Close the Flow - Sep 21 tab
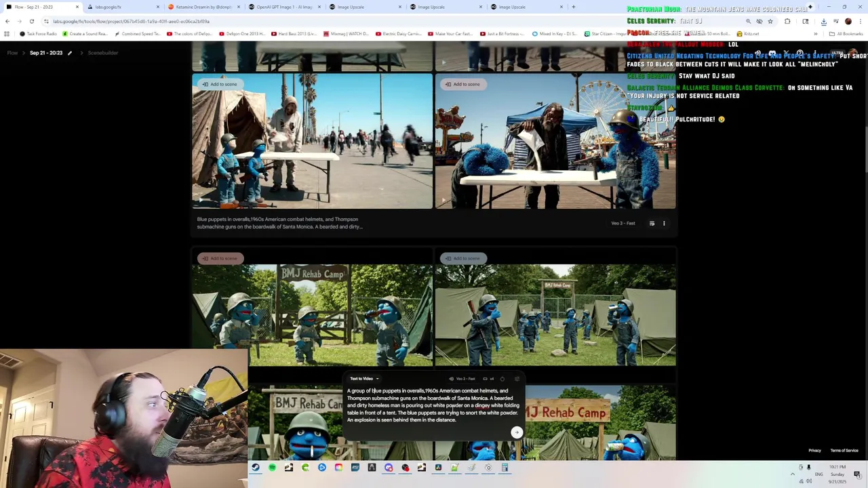The height and width of the screenshot is (488, 868). click(x=77, y=7)
